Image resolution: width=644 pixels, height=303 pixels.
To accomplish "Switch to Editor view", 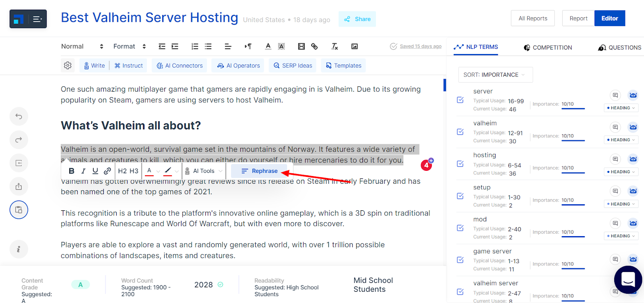I will [x=609, y=19].
